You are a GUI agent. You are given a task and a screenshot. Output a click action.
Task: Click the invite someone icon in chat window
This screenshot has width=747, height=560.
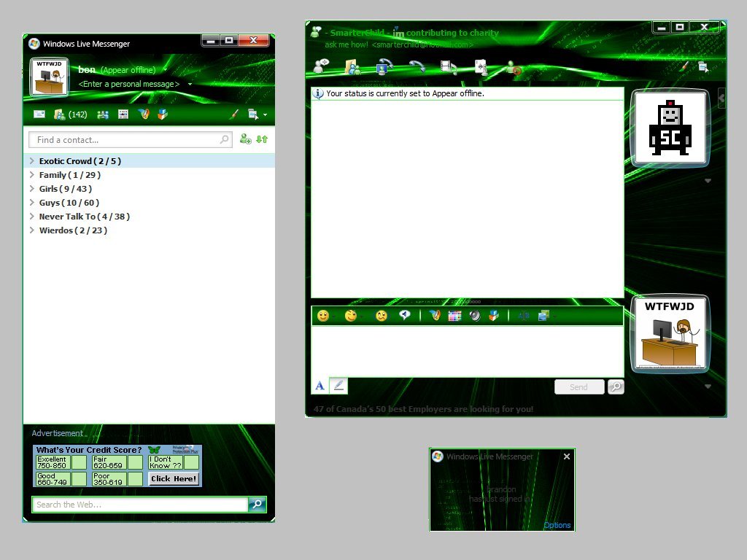322,66
